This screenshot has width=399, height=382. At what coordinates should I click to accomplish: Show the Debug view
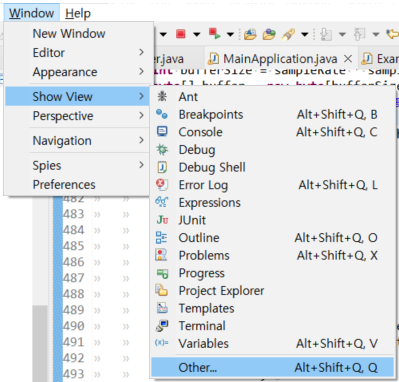point(272,150)
